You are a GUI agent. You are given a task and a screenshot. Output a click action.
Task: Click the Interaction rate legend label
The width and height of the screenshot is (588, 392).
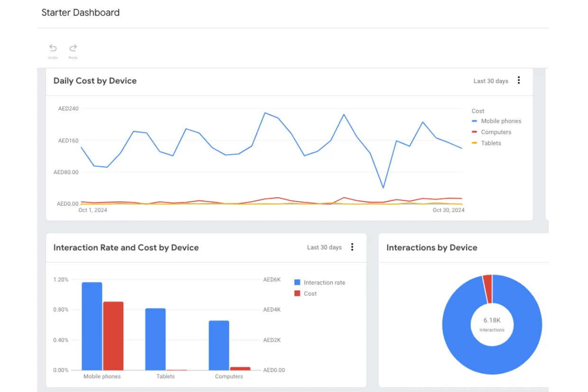pyautogui.click(x=324, y=283)
